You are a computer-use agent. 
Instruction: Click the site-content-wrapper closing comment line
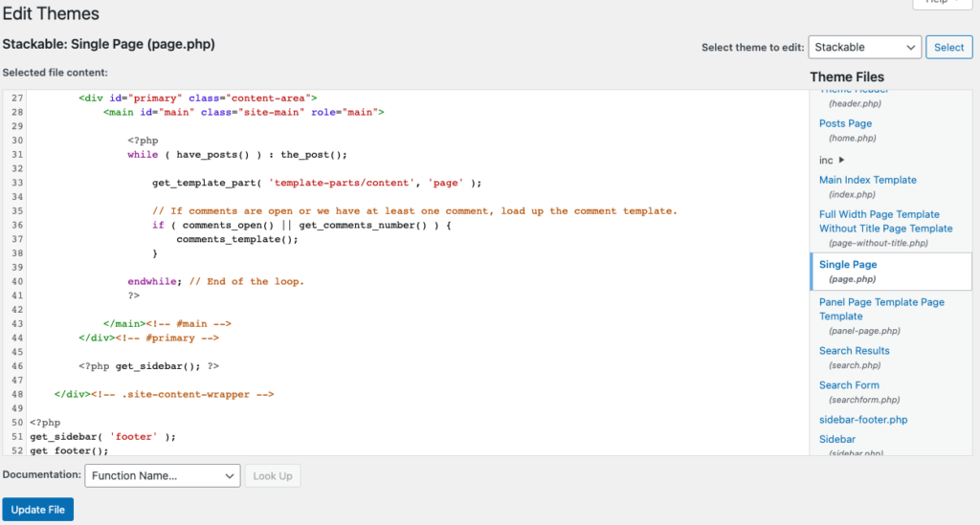[x=165, y=395]
